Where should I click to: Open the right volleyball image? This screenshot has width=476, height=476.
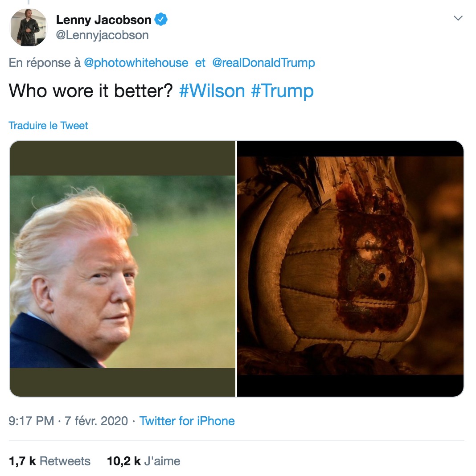(350, 269)
